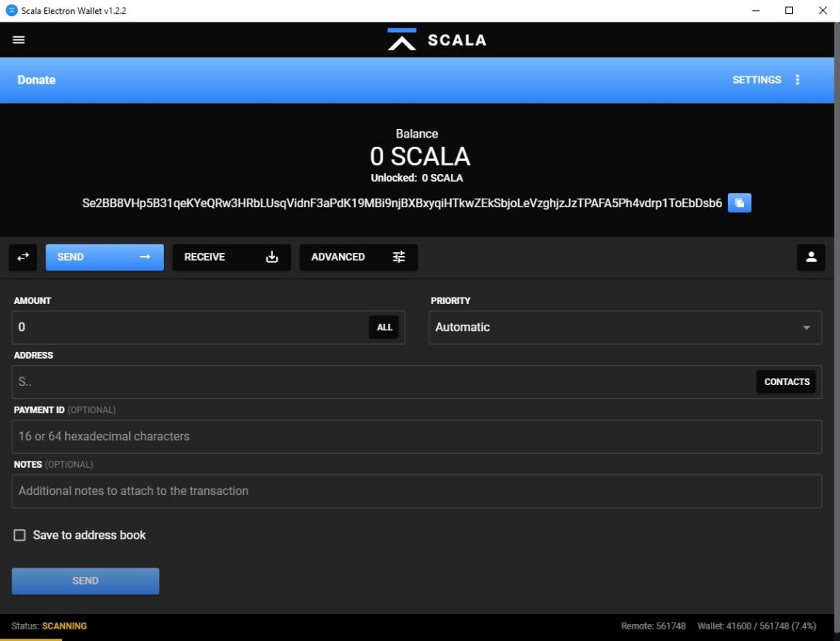Maximize the Scala wallet window
The image size is (840, 641).
pyautogui.click(x=789, y=11)
